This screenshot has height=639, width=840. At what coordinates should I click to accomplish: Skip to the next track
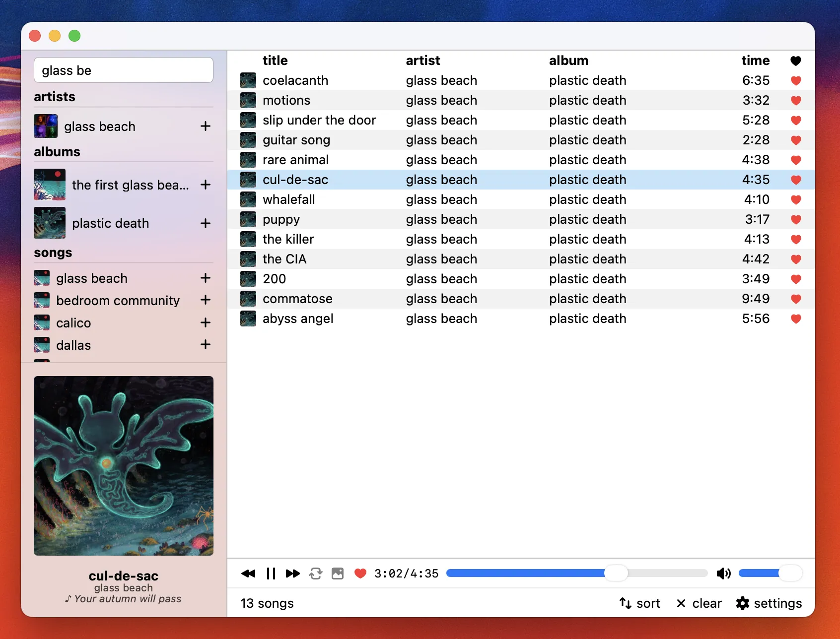click(x=293, y=574)
